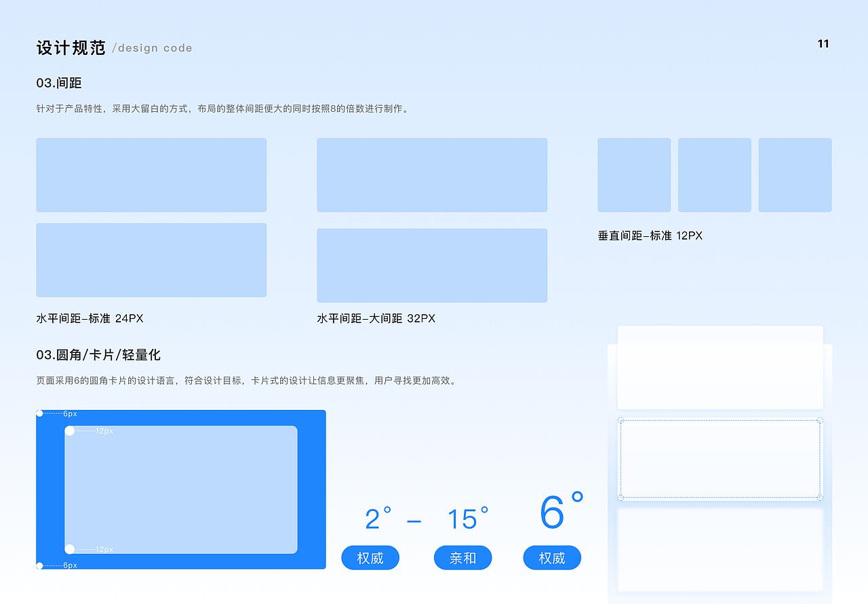Click the 03.间距 section heading
868x604 pixels.
pos(58,81)
